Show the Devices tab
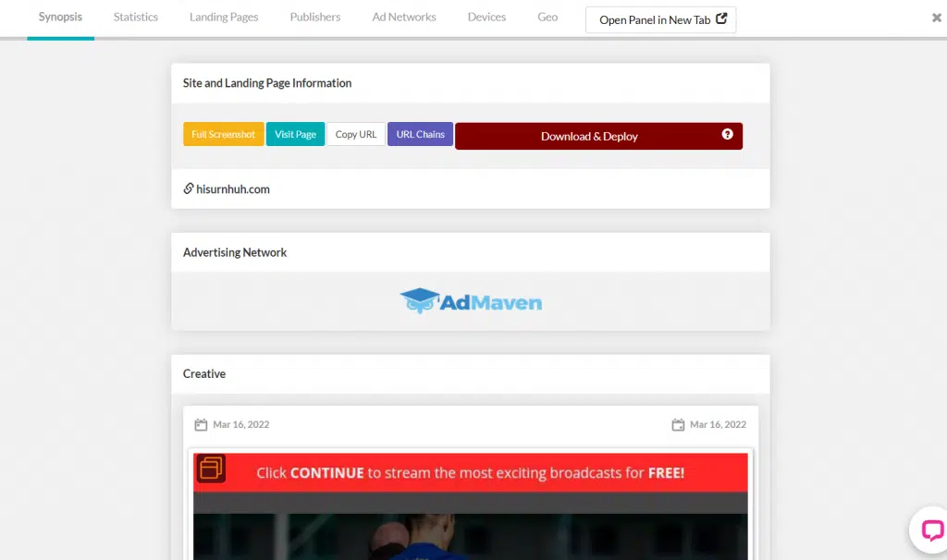The image size is (947, 560). coord(486,18)
